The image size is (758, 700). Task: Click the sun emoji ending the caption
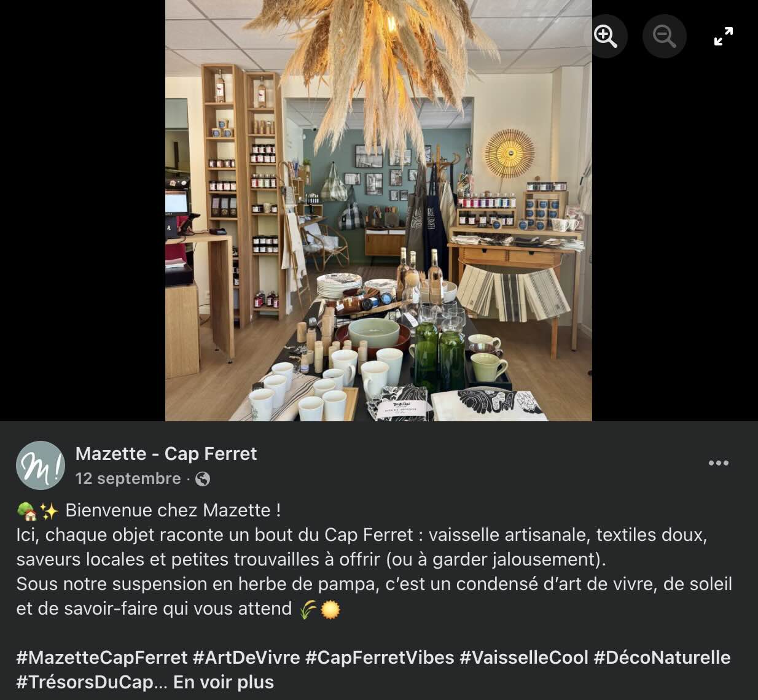[330, 609]
